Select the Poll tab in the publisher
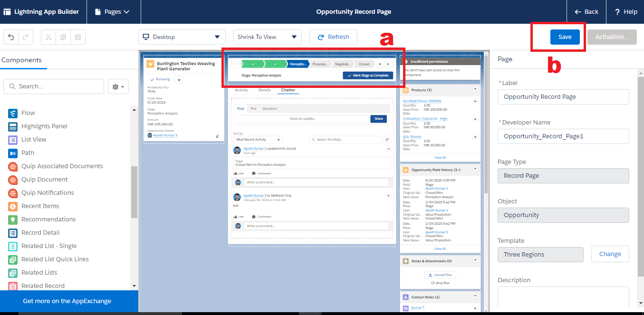 point(252,108)
